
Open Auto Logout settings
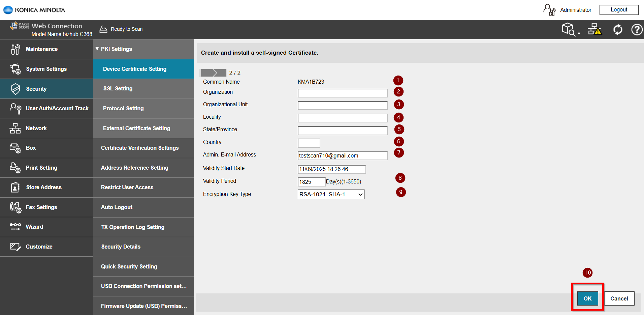(x=117, y=207)
